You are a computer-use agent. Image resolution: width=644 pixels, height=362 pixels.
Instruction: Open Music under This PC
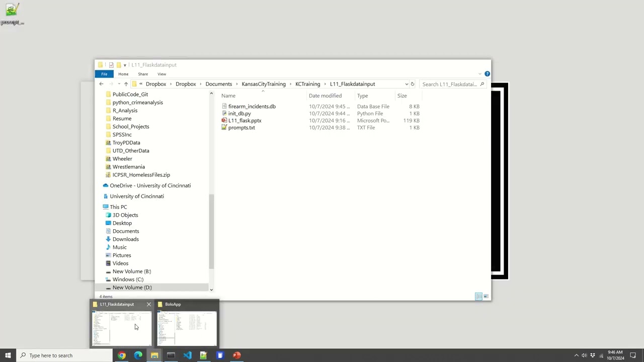[x=119, y=247]
